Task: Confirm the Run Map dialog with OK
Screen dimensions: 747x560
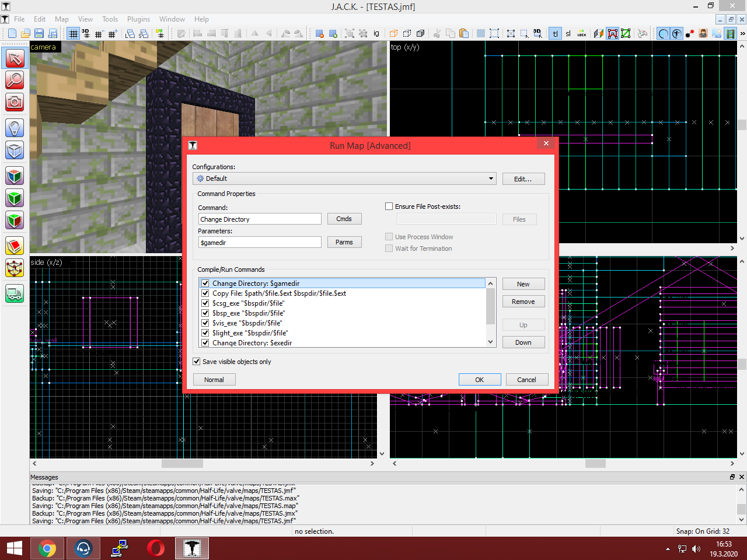Action: pyautogui.click(x=480, y=380)
